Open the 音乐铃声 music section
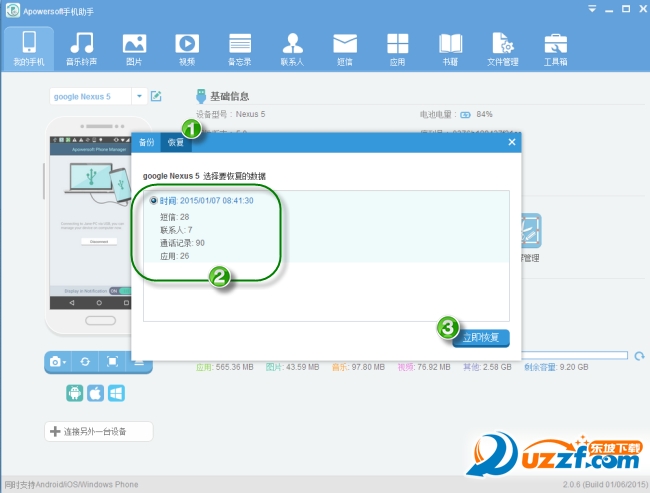This screenshot has width=650, height=493. [x=81, y=49]
